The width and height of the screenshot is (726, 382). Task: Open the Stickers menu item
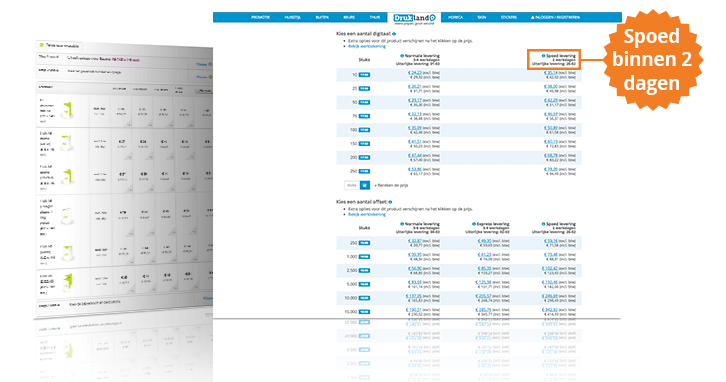[x=508, y=17]
